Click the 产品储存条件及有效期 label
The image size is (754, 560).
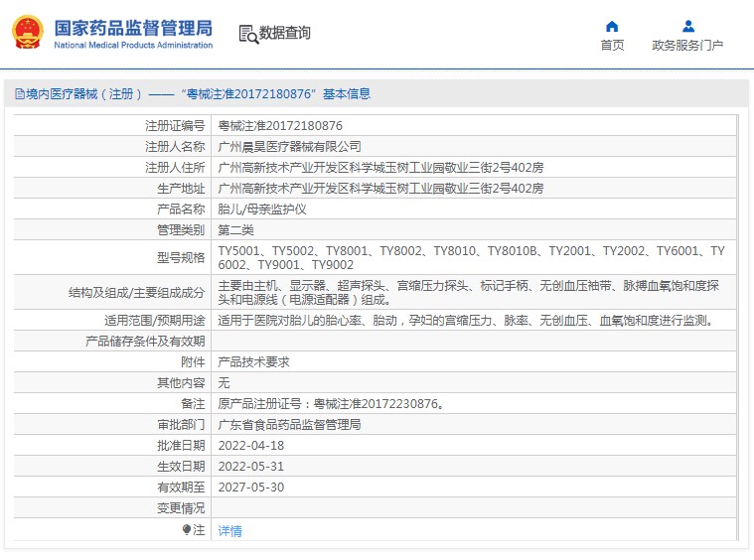pyautogui.click(x=145, y=342)
